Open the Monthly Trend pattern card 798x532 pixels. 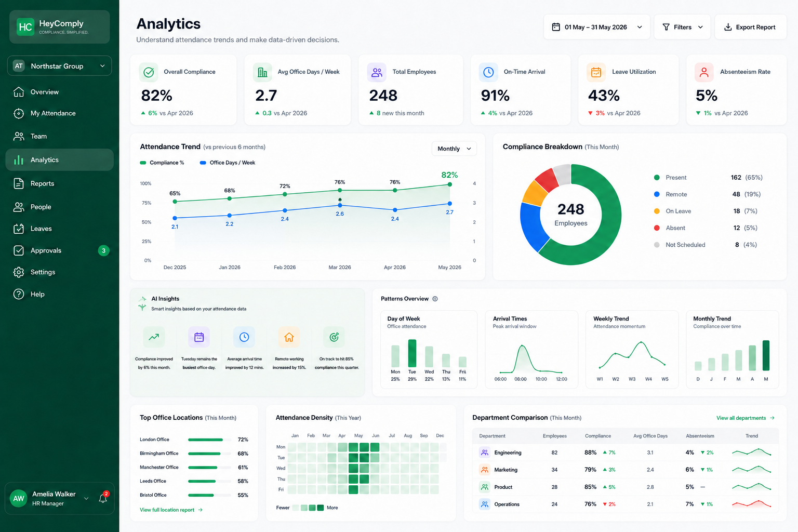point(733,349)
